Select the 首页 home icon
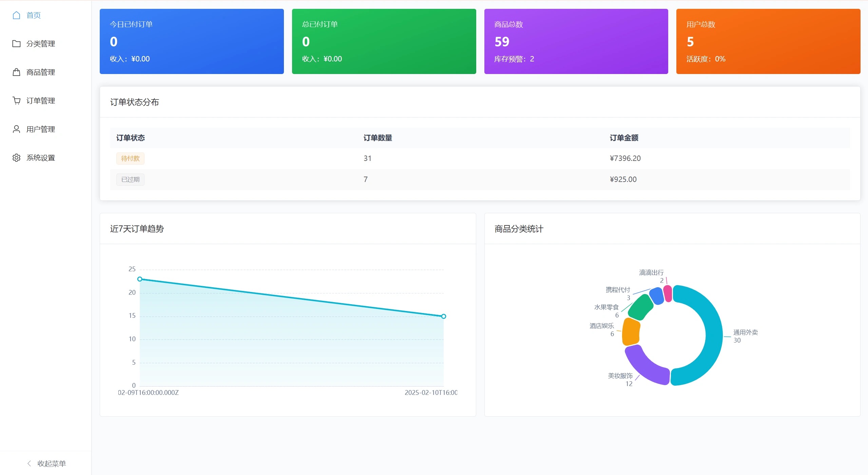Screen dimensions: 868x475 16,15
